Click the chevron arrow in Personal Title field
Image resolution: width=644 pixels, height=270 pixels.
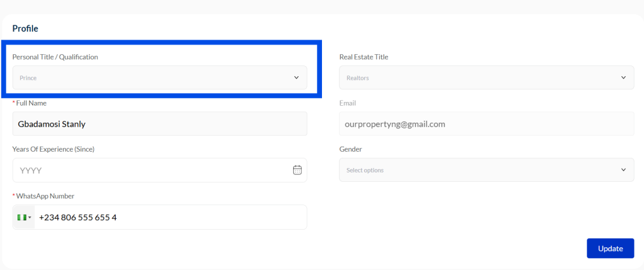pos(296,77)
